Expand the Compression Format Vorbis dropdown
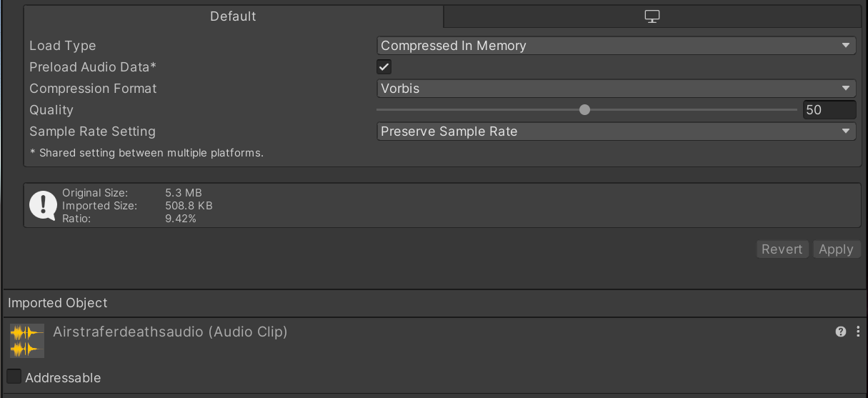This screenshot has height=398, width=868. pos(616,89)
